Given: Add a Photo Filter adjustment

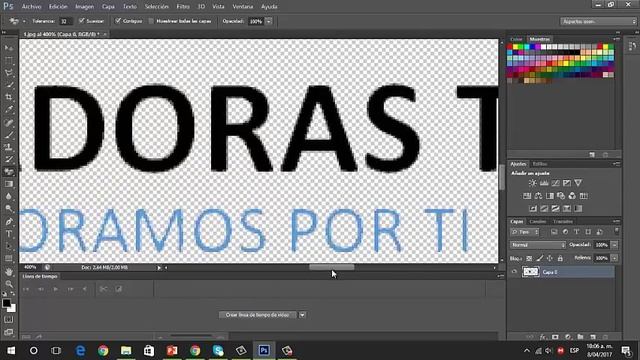Looking at the screenshot, I should tap(561, 196).
